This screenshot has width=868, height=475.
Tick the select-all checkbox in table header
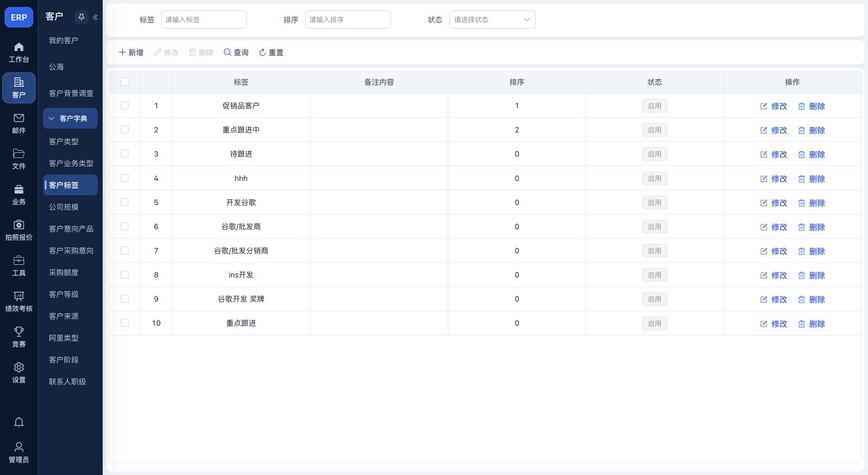(x=125, y=82)
